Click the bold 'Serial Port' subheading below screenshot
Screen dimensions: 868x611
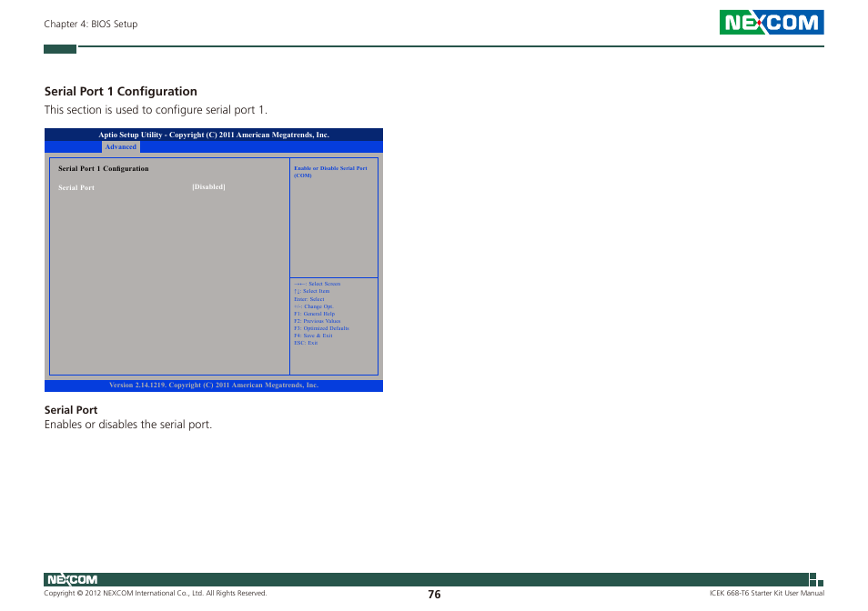point(71,410)
